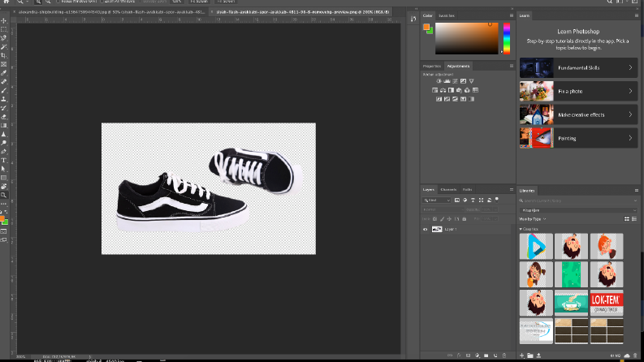Screen dimensions: 644x362
Task: Select the Rectangle shape tool
Action: (x=4, y=178)
